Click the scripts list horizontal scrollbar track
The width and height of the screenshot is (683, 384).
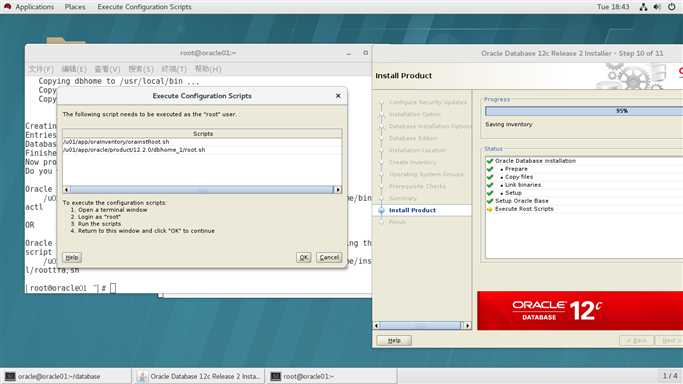point(202,189)
